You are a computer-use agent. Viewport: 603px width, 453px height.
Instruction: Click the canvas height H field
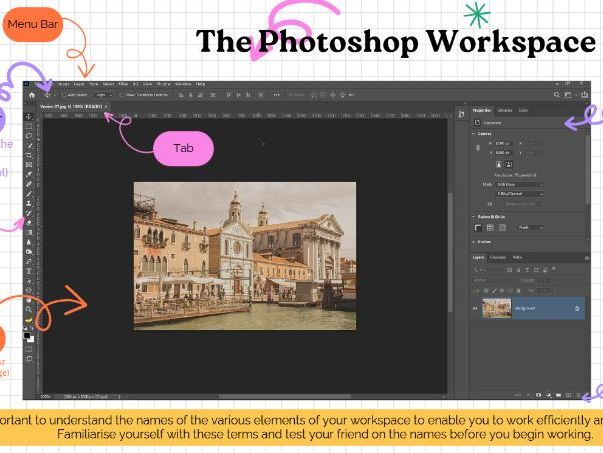tap(503, 153)
